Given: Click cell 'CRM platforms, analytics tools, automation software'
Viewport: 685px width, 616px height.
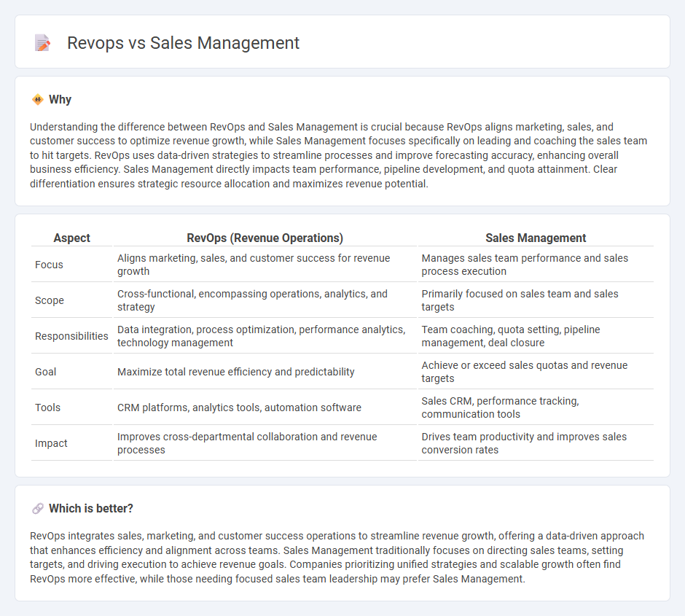Looking at the screenshot, I should coord(265,408).
